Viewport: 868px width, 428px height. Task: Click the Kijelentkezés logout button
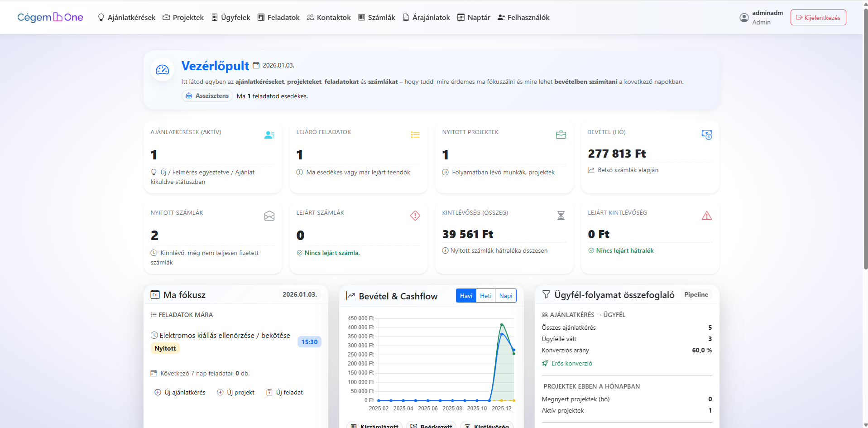pos(818,18)
